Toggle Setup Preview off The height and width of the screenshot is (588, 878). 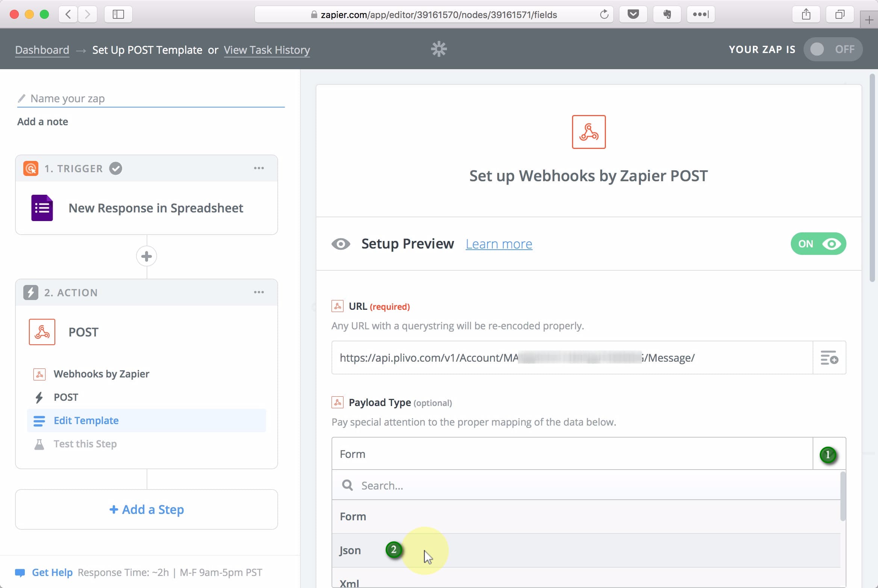pos(819,244)
